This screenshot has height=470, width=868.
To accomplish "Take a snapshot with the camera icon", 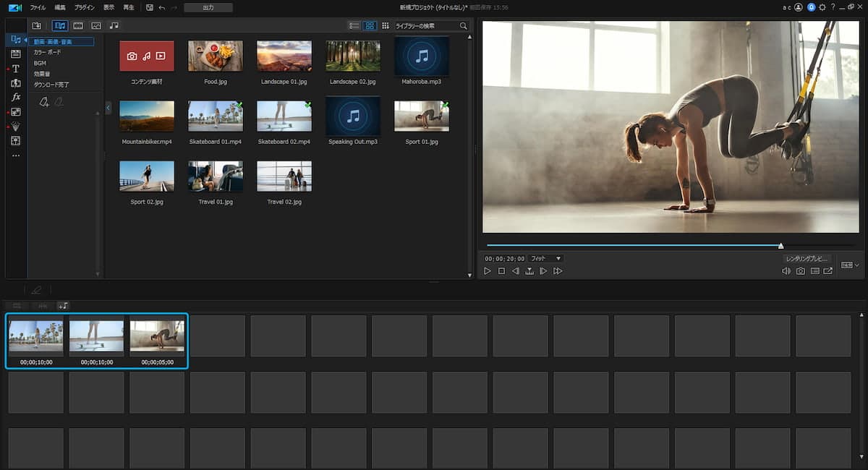I will click(x=801, y=271).
